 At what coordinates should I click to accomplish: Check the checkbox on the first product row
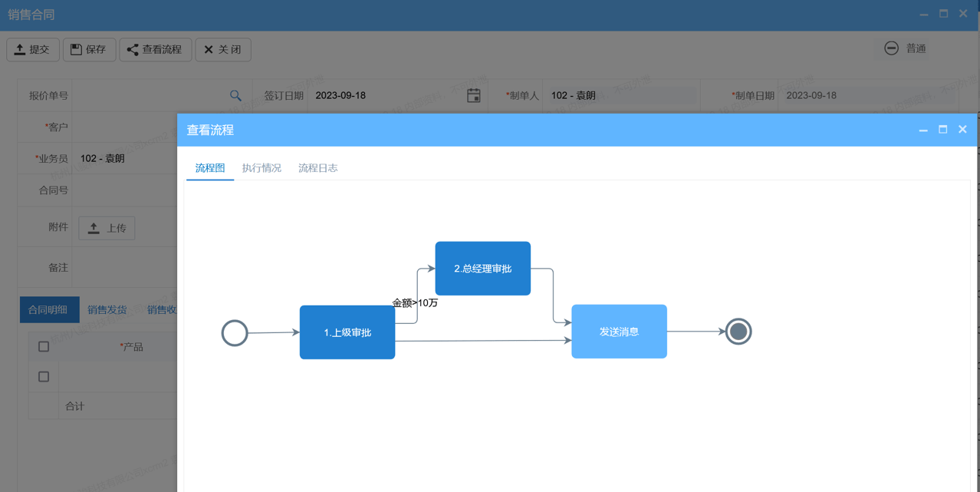point(44,376)
